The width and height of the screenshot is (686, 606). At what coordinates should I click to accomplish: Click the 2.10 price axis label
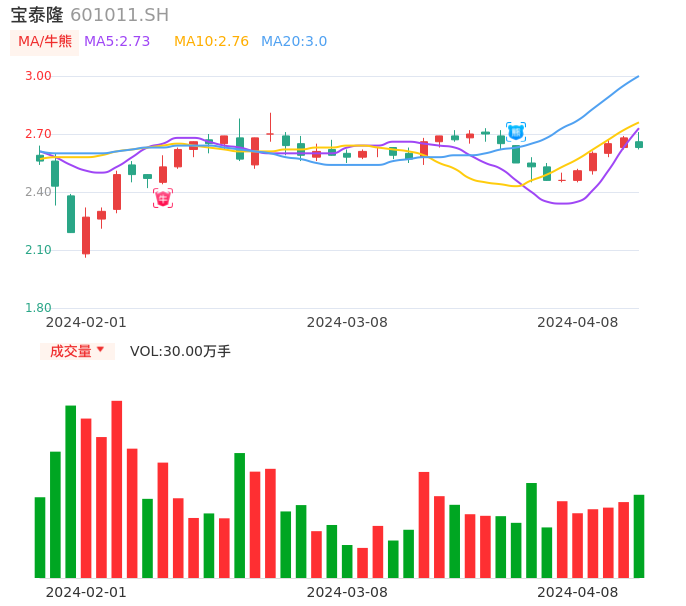[38, 250]
